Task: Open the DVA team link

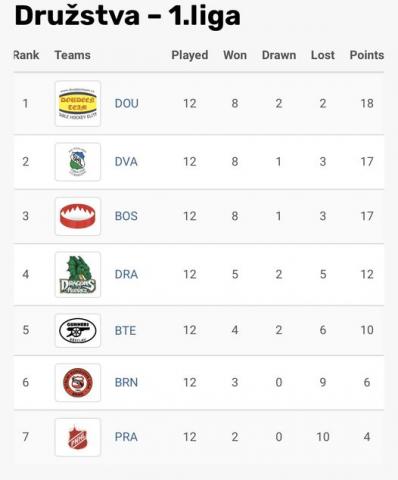Action: pyautogui.click(x=126, y=162)
